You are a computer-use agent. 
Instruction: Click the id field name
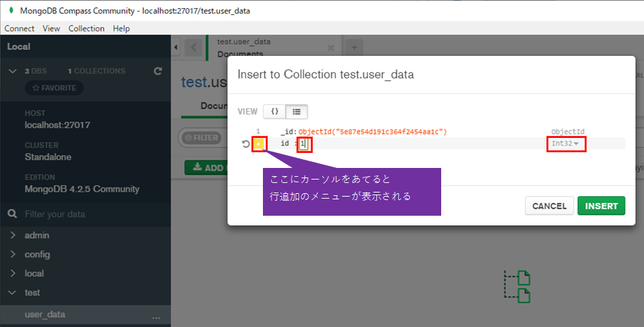tap(285, 143)
